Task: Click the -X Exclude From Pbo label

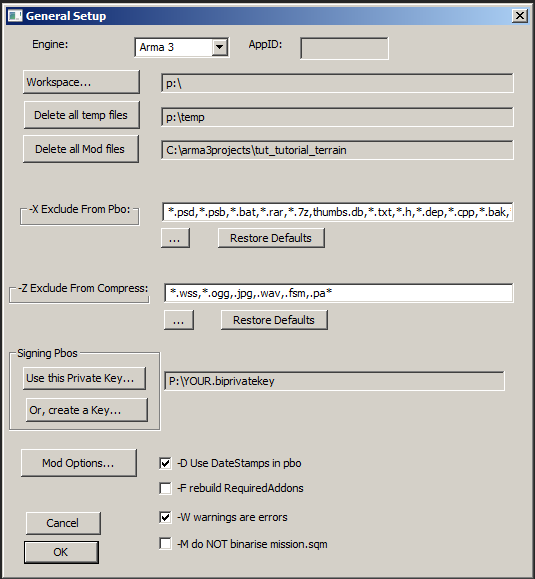Action: click(x=80, y=209)
